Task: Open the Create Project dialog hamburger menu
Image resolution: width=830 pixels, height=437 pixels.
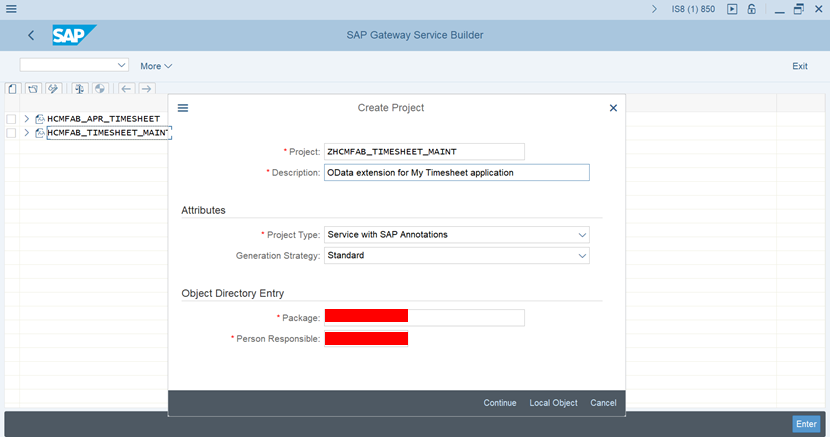Action: (x=183, y=108)
